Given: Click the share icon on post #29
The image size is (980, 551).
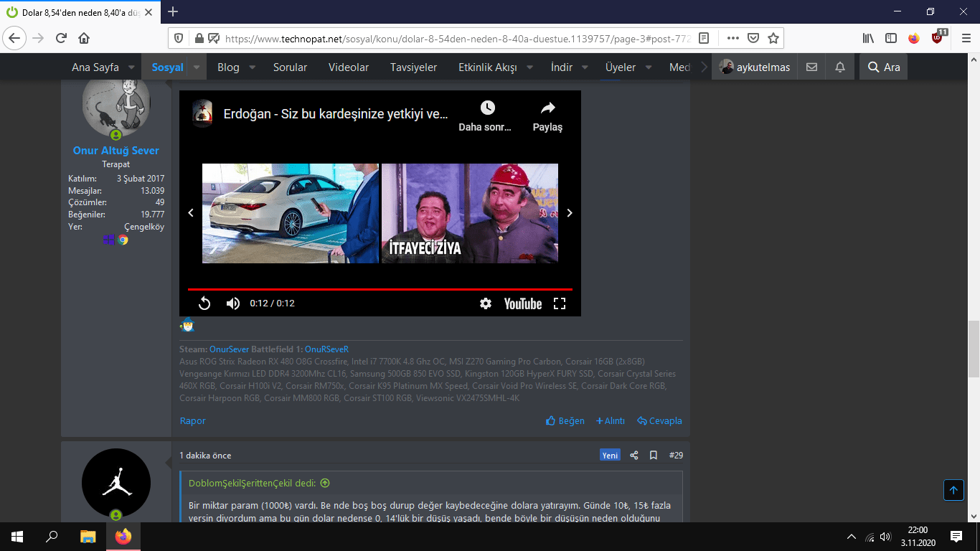Looking at the screenshot, I should [x=633, y=455].
